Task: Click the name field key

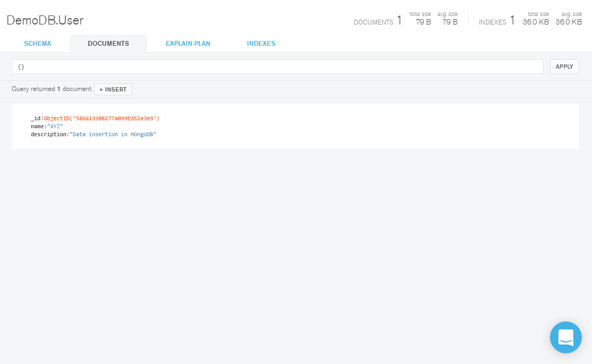Action: pos(37,126)
